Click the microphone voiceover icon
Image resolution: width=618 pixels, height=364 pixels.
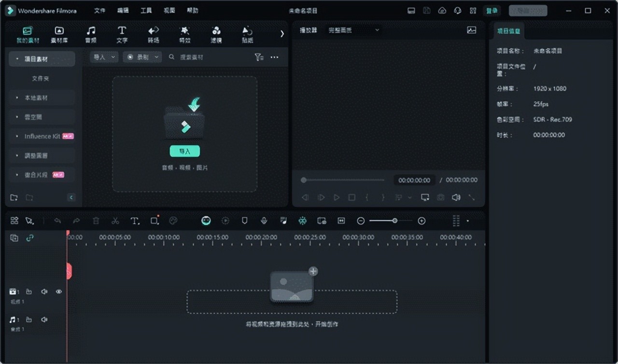click(264, 221)
